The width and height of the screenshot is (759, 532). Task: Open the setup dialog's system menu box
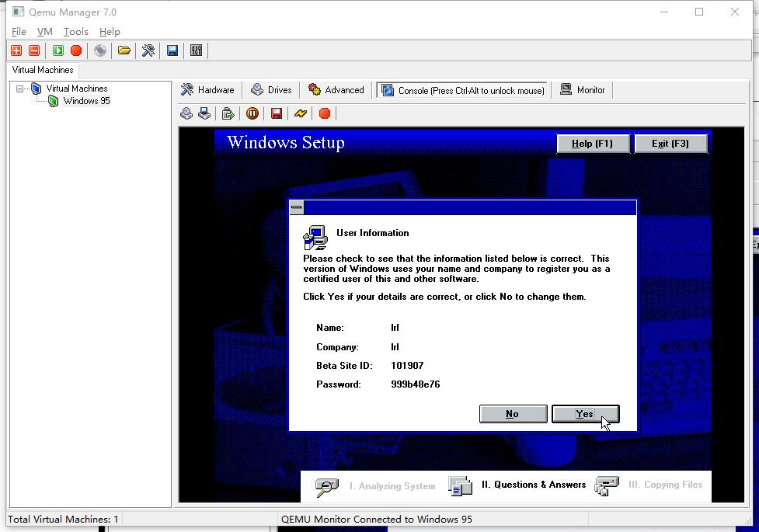297,207
